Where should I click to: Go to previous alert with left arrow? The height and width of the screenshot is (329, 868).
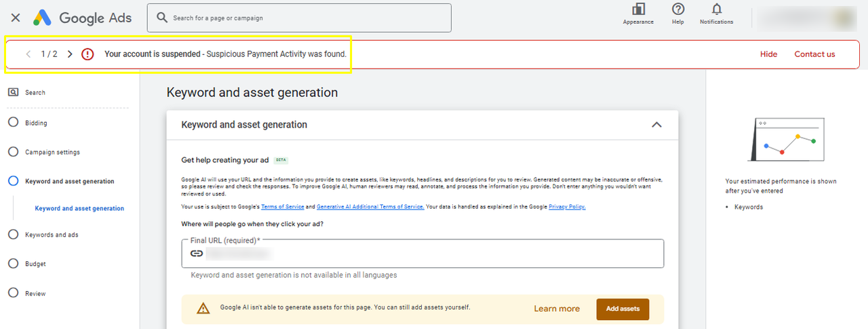[x=28, y=54]
